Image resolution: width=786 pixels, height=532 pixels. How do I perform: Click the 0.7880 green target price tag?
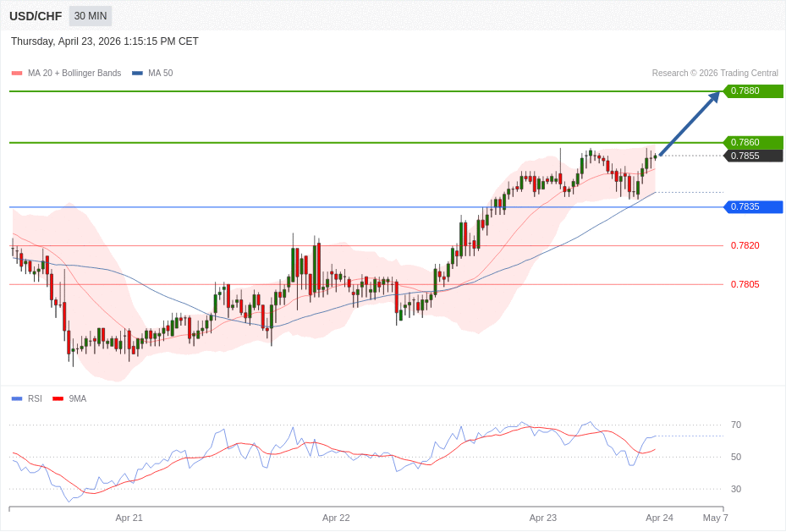tap(752, 91)
